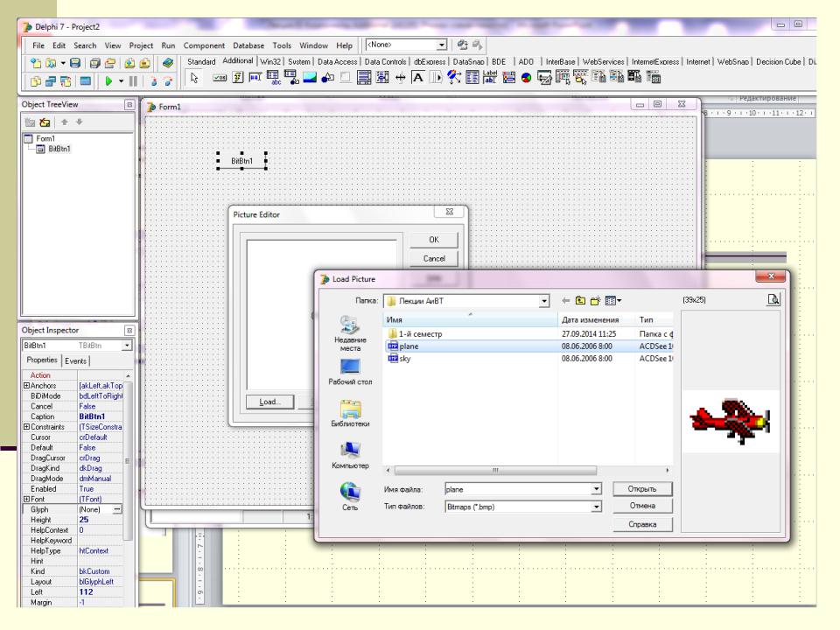Viewport: 840px width, 630px height.
Task: Select the Shape component icon
Action: point(327,78)
